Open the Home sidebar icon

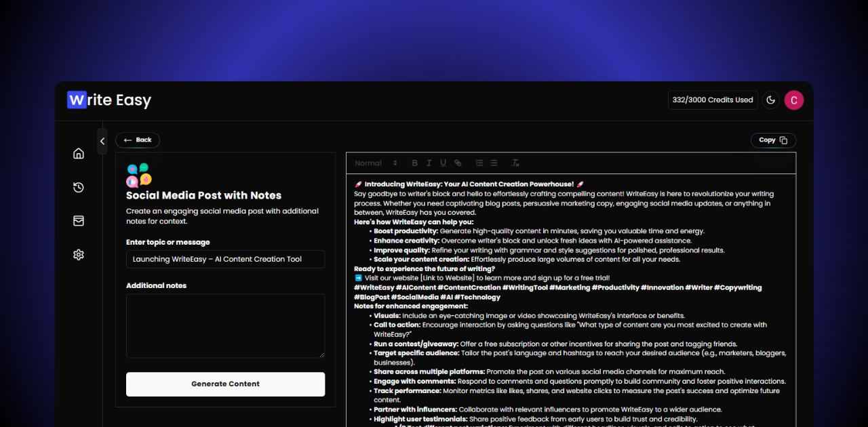coord(79,153)
